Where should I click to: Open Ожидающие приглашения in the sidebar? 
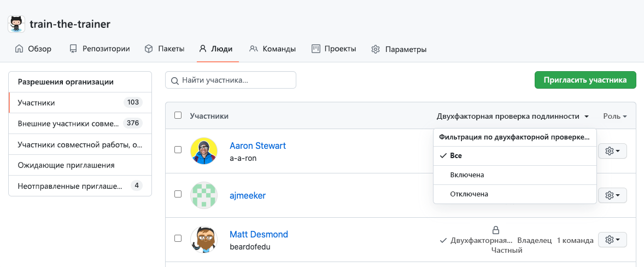80,165
